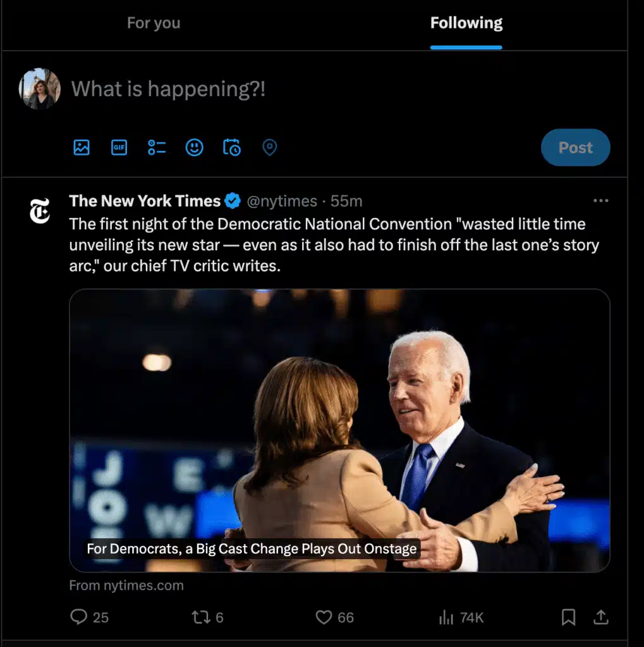
Task: Open the emoji picker
Action: (194, 147)
